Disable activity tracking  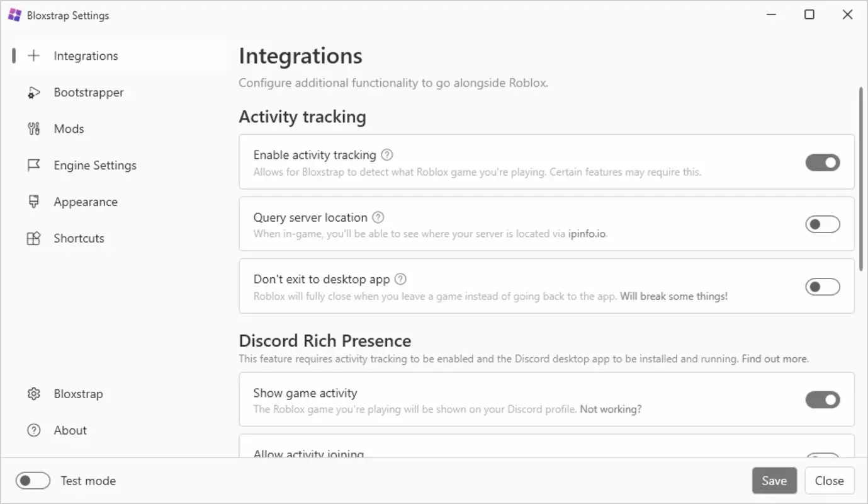point(823,162)
